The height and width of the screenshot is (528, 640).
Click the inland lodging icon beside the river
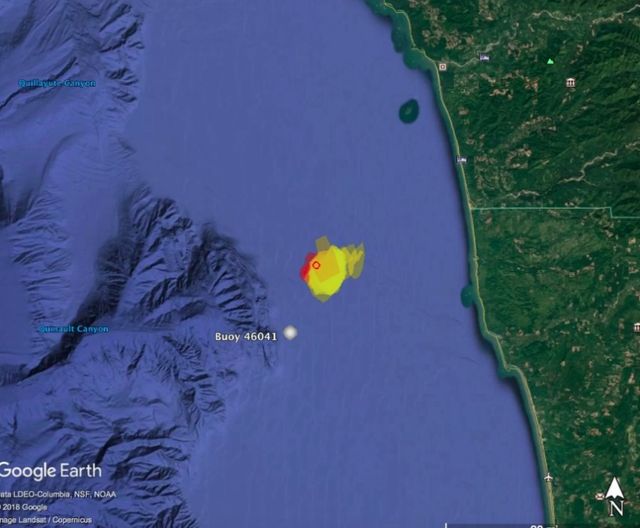[484, 58]
